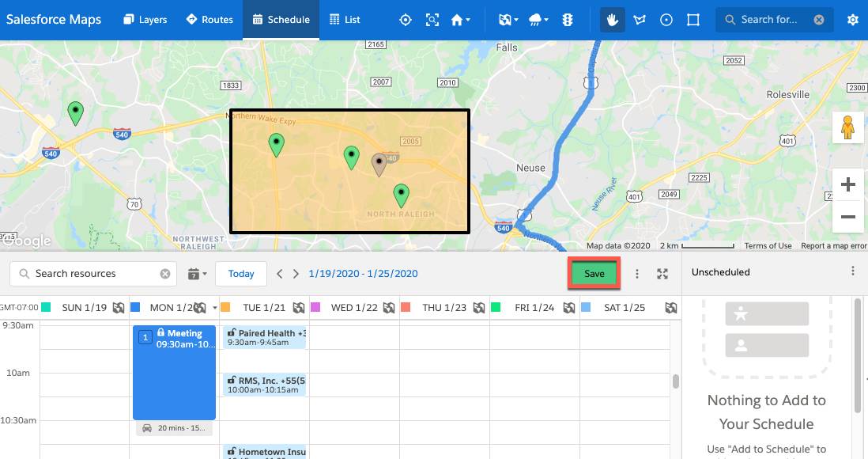Click the FRI 1/24 header label
The width and height of the screenshot is (868, 459).
534,308
